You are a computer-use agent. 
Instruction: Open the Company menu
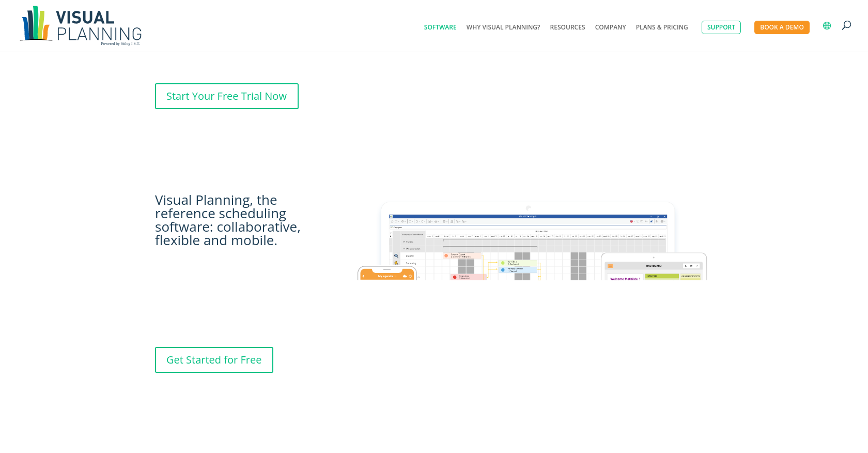(610, 27)
